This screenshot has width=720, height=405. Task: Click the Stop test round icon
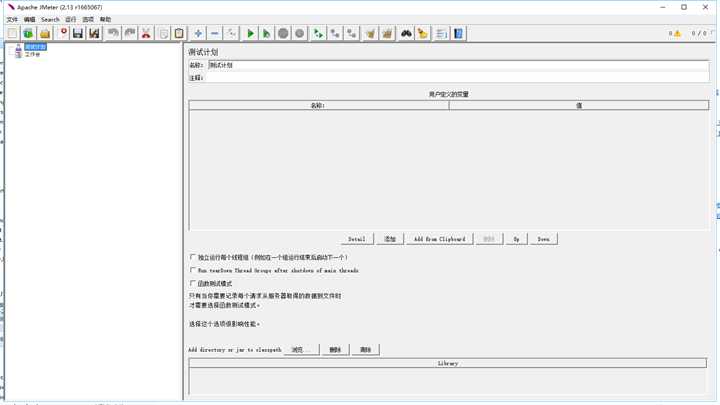[283, 34]
